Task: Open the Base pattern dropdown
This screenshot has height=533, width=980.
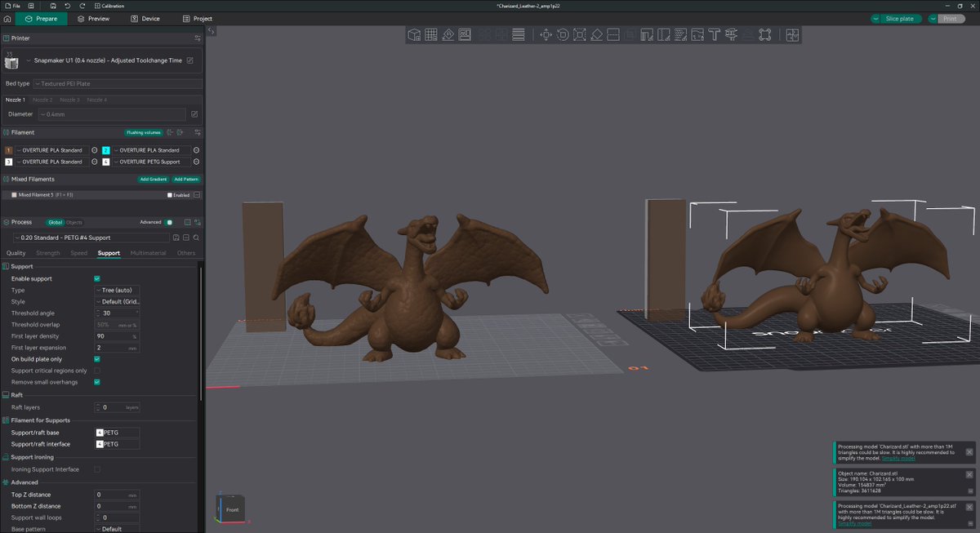Action: click(118, 529)
